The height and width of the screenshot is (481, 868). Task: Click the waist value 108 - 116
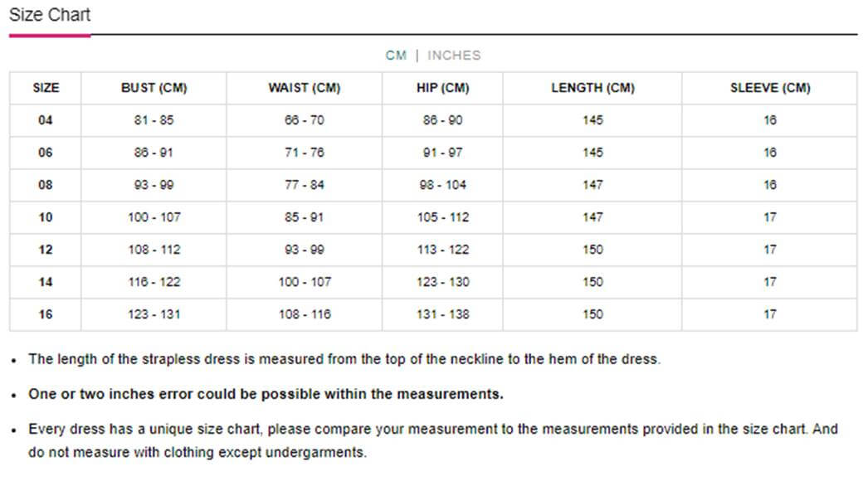pos(305,314)
